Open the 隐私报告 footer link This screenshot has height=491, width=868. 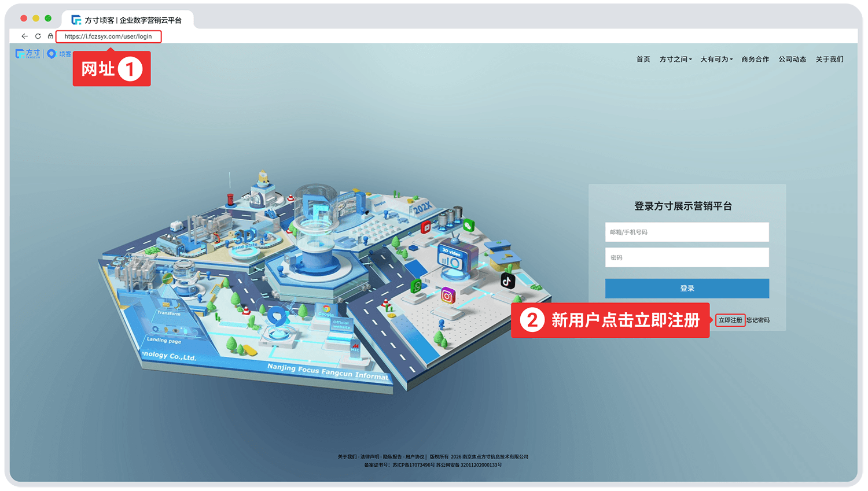pyautogui.click(x=392, y=457)
